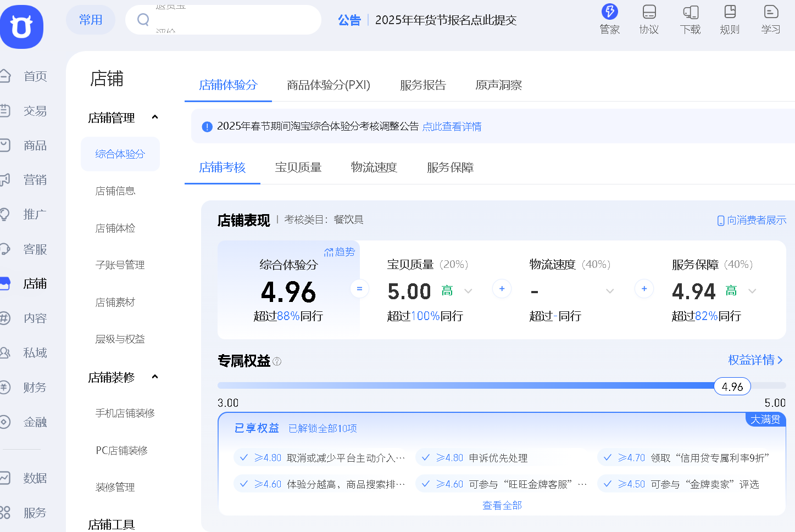795x532 pixels.
Task: Open PC店铺装修 menu item
Action: (121, 451)
